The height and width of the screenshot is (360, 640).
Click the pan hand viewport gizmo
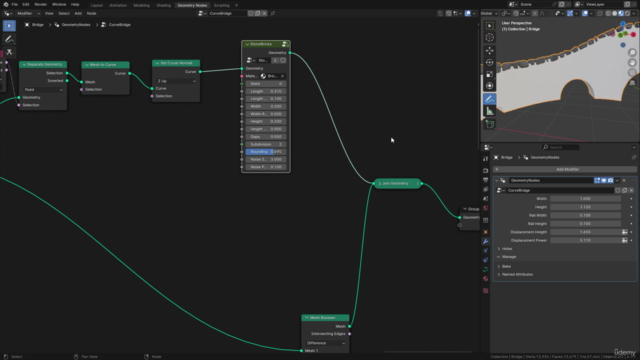point(632,62)
